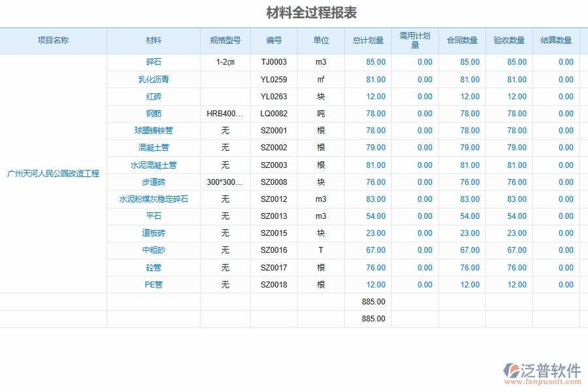Viewport: 588px width, 392px height.
Task: Select the 球墨铸铁管 material
Action: (x=153, y=130)
